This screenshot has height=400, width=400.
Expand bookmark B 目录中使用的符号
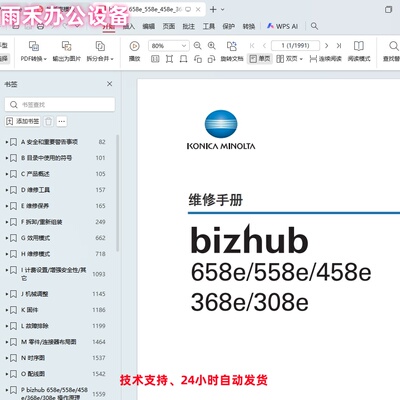click(x=7, y=158)
